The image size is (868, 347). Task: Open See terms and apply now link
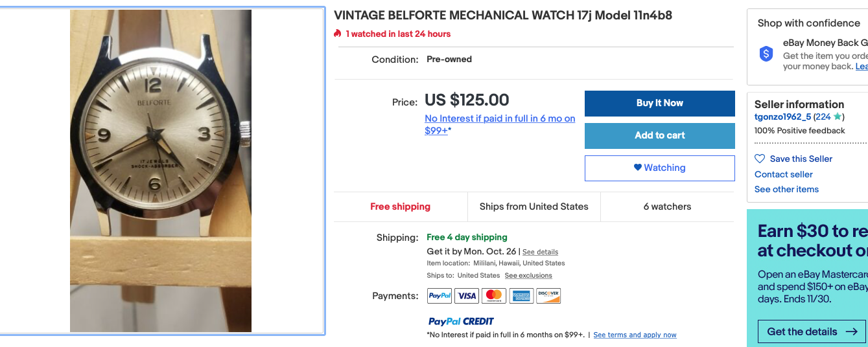coord(635,335)
